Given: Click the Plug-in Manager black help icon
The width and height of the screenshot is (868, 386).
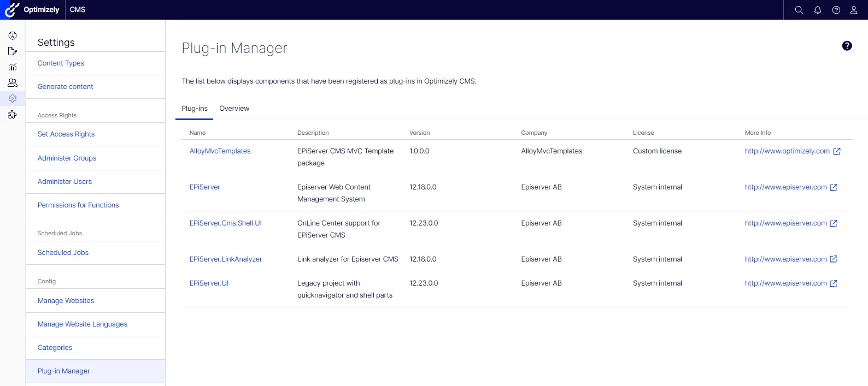Looking at the screenshot, I should [x=847, y=46].
